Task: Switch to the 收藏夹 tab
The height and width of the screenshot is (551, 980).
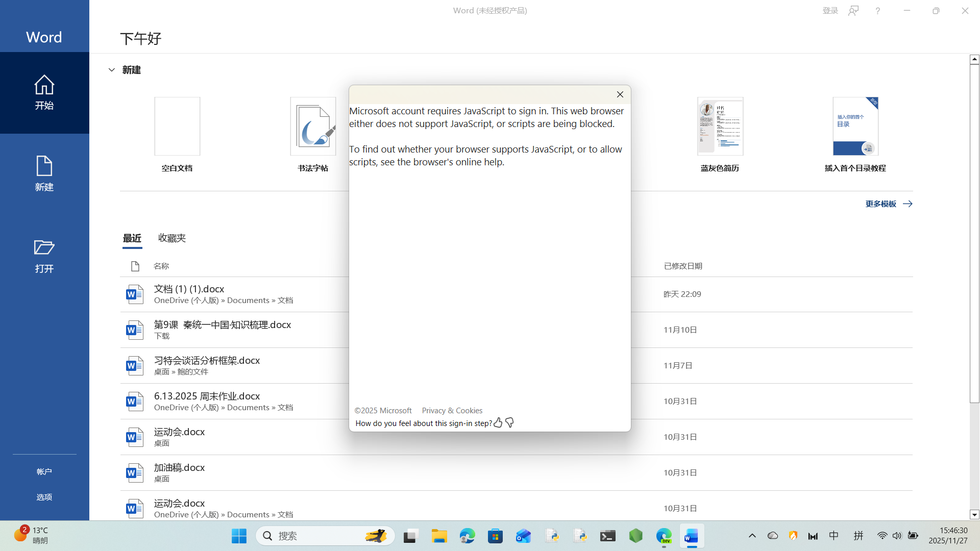Action: point(172,238)
